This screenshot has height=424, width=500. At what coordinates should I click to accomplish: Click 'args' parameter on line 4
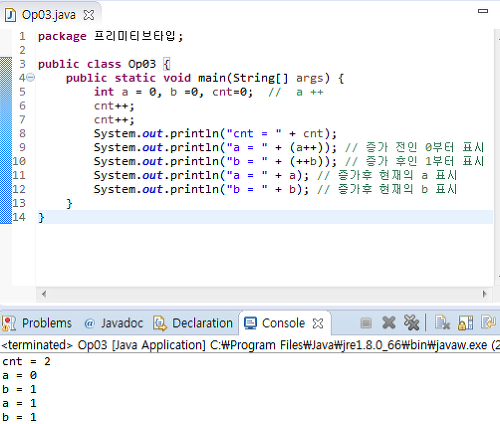pyautogui.click(x=309, y=79)
